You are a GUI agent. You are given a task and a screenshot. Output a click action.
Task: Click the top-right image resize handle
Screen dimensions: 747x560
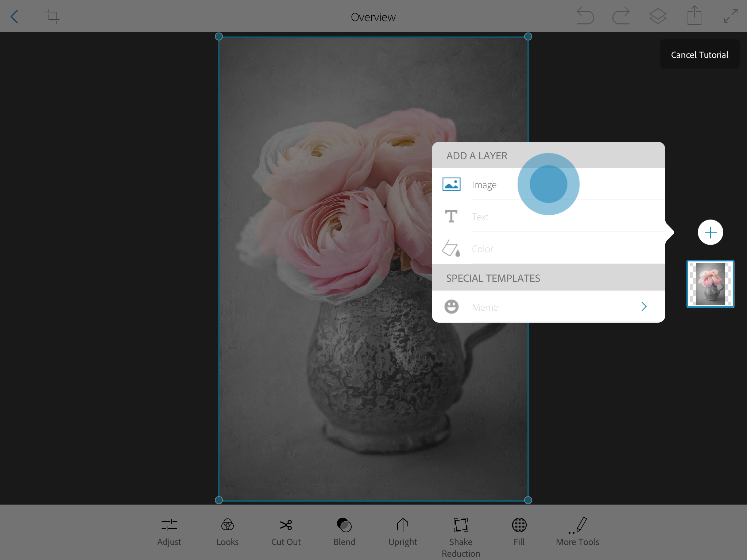pyautogui.click(x=528, y=36)
